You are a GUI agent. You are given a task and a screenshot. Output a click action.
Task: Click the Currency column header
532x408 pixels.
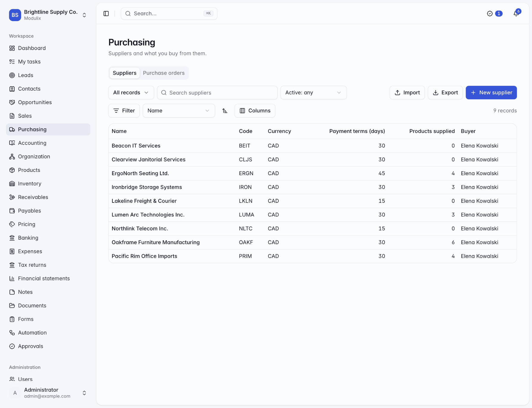(279, 131)
